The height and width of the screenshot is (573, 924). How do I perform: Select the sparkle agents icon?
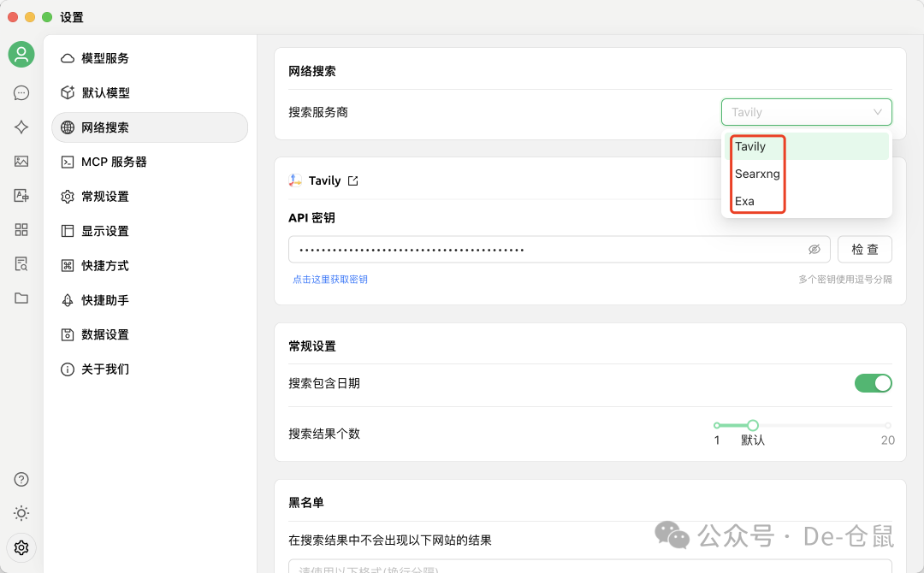pos(21,127)
